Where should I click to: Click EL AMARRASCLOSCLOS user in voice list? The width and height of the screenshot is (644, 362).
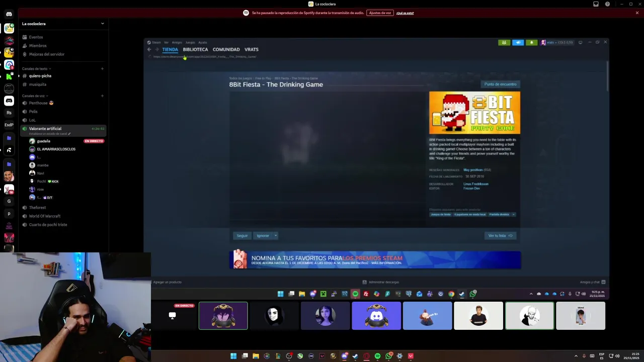pos(56,149)
